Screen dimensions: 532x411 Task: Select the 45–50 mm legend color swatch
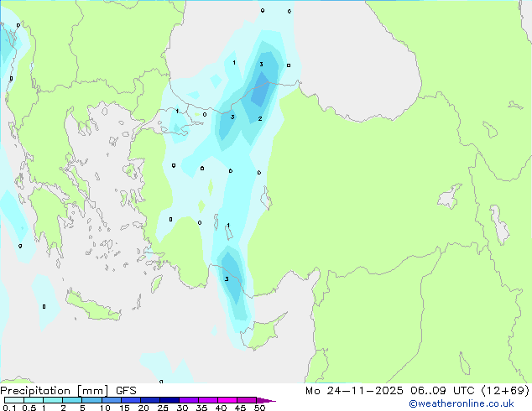(247, 400)
